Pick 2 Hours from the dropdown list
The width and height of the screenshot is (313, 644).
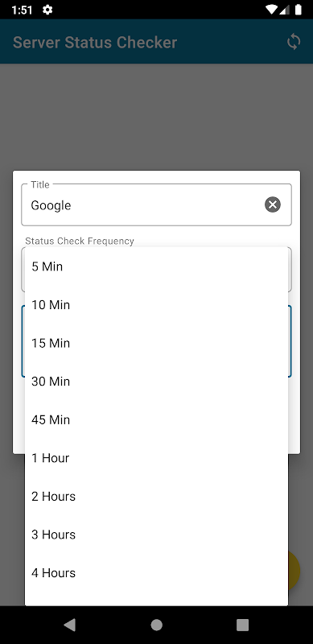(x=156, y=496)
